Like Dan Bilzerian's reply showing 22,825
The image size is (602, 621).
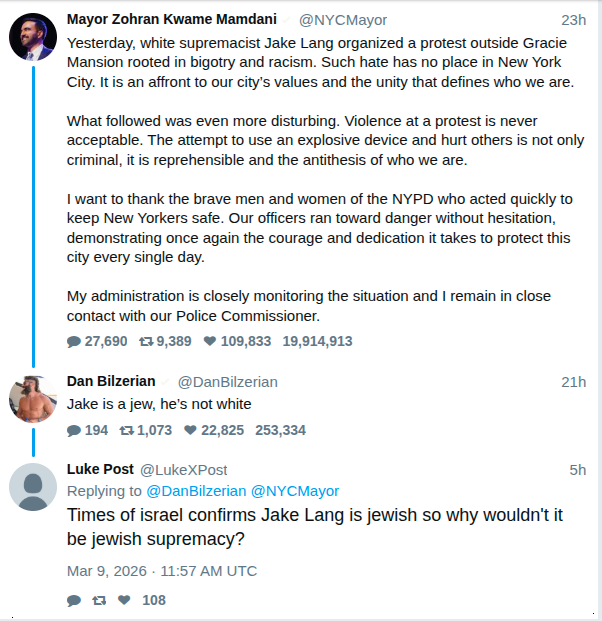[x=190, y=431]
